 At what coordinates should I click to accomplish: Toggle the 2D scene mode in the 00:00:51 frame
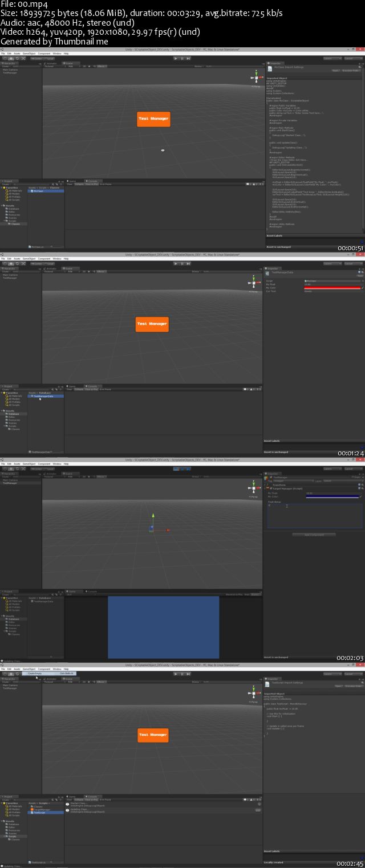[83, 66]
